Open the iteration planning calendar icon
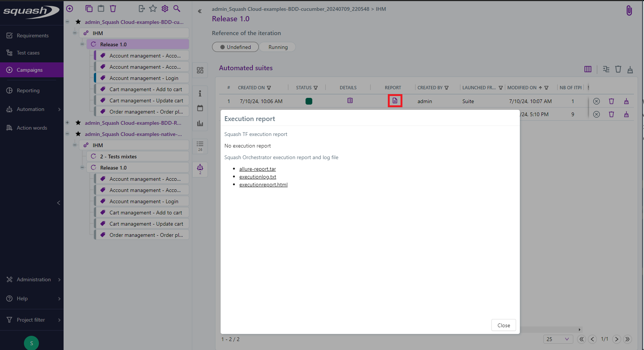Image resolution: width=644 pixels, height=350 pixels. click(x=200, y=108)
